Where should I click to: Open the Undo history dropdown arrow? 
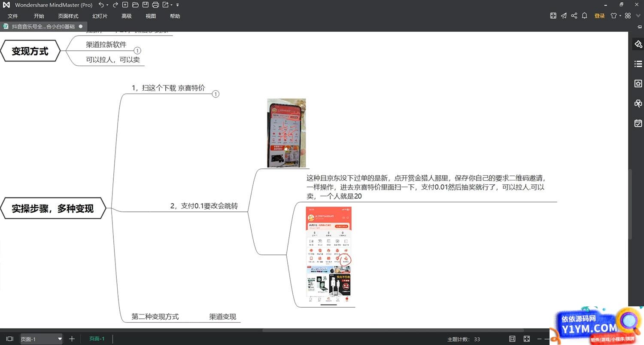tap(107, 5)
